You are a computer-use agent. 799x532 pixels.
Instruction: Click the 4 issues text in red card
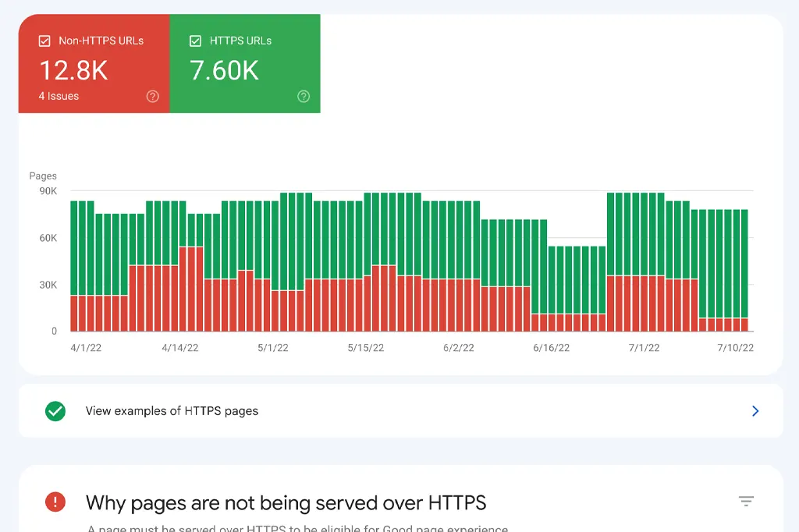pyautogui.click(x=59, y=97)
